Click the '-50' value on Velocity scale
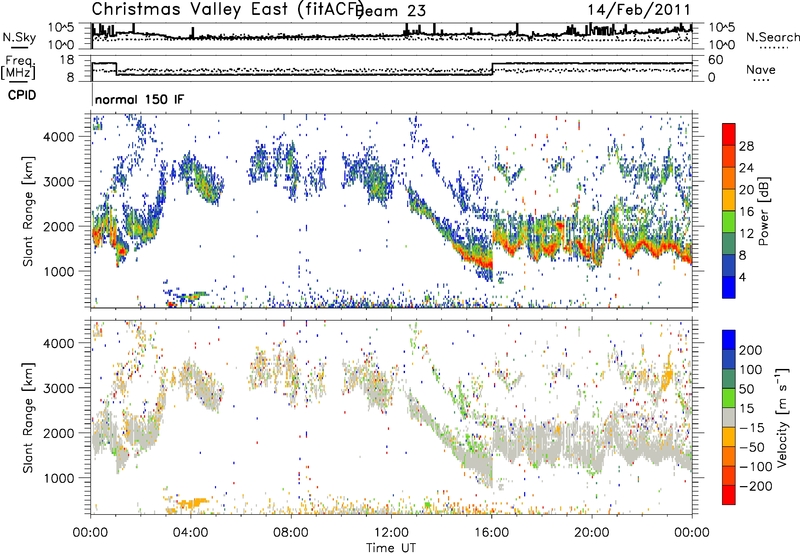800x554 pixels. coord(752,447)
